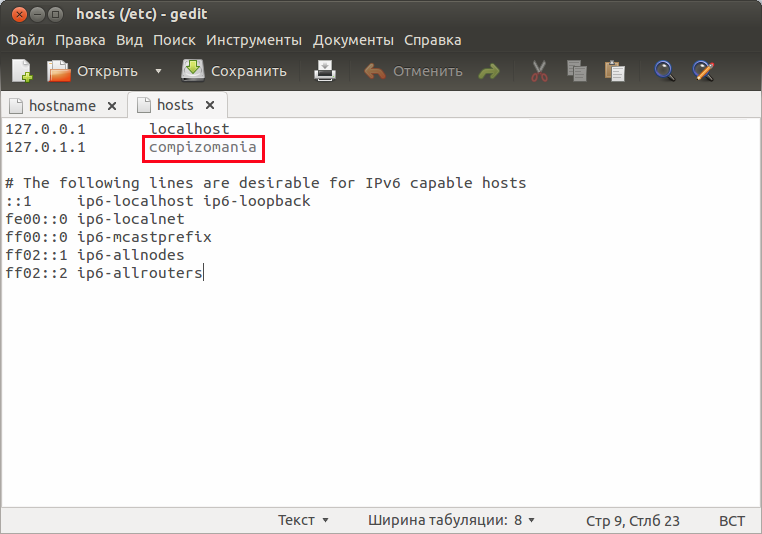
Task: Close the hosts tab
Action: tap(210, 105)
